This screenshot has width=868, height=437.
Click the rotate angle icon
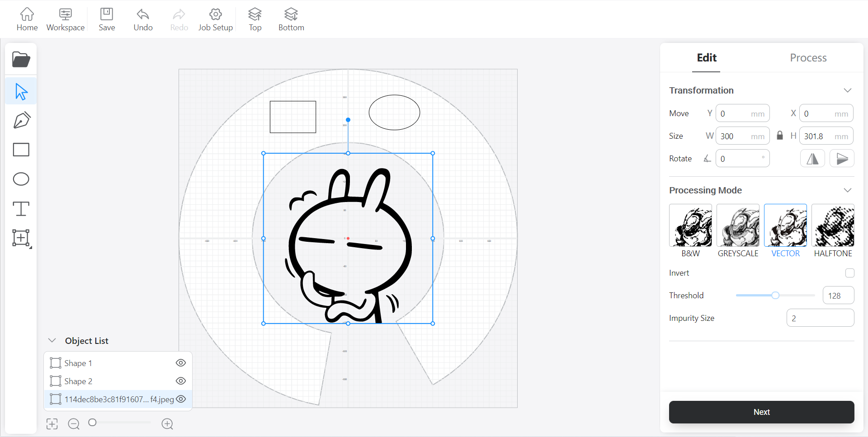coord(707,158)
